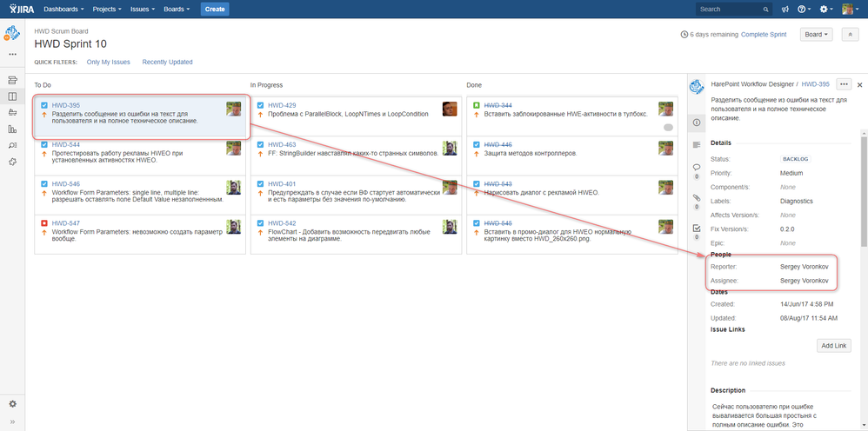The height and width of the screenshot is (431, 868).
Task: Open the comments speech bubble icon
Action: click(697, 167)
